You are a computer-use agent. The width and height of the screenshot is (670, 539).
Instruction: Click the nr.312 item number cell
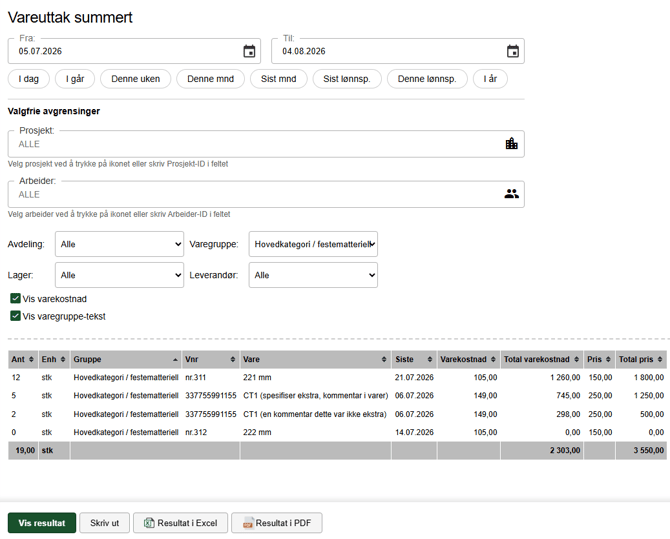click(x=196, y=432)
